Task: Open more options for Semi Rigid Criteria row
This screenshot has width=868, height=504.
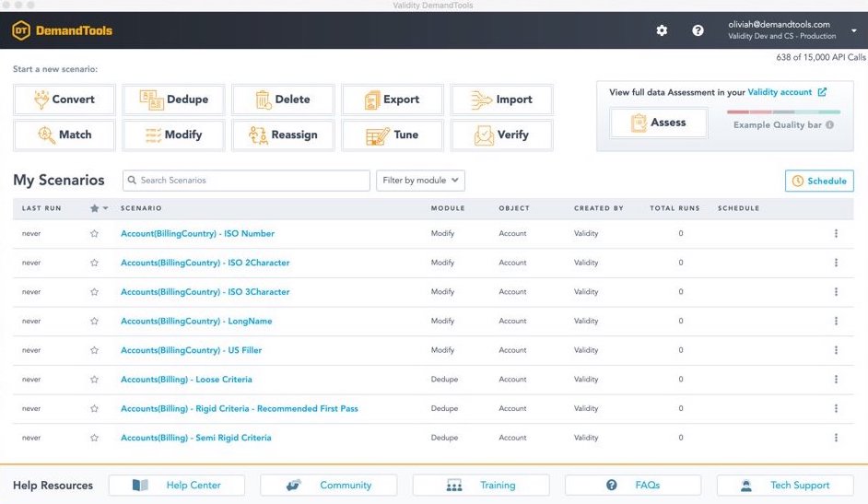Action: (x=836, y=438)
